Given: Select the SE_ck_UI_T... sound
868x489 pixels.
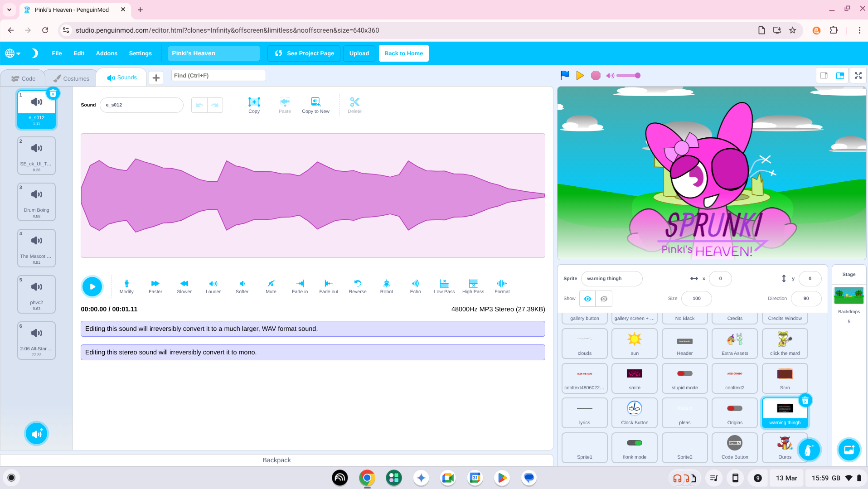Looking at the screenshot, I should coord(37,155).
